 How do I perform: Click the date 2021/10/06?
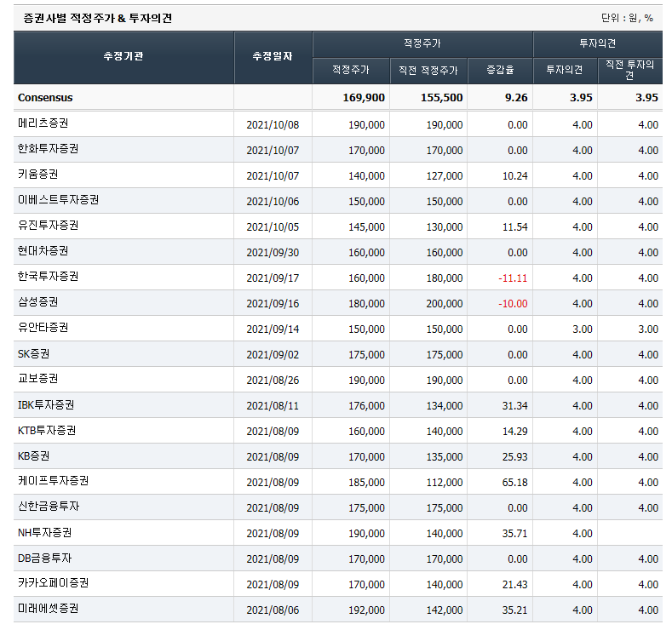[273, 202]
